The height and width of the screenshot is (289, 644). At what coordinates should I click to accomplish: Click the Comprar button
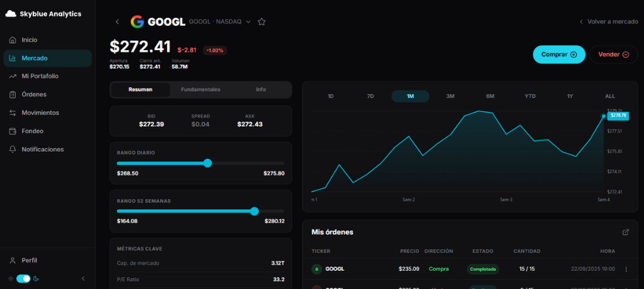coord(559,55)
